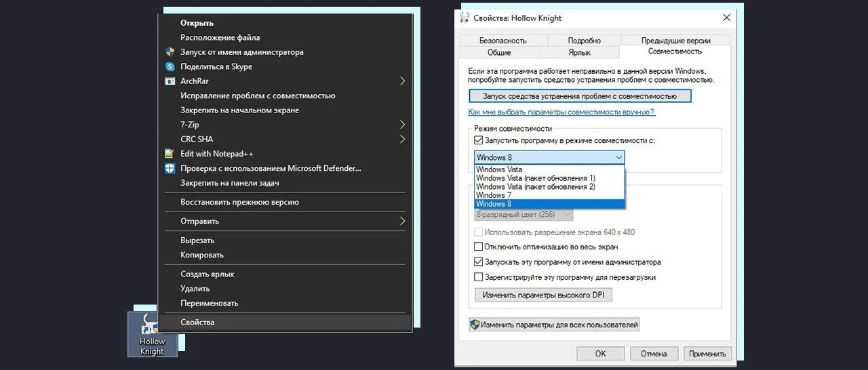Choose Windows Vista in the dropdown list
Viewport: 868px width, 370px height.
click(x=549, y=169)
